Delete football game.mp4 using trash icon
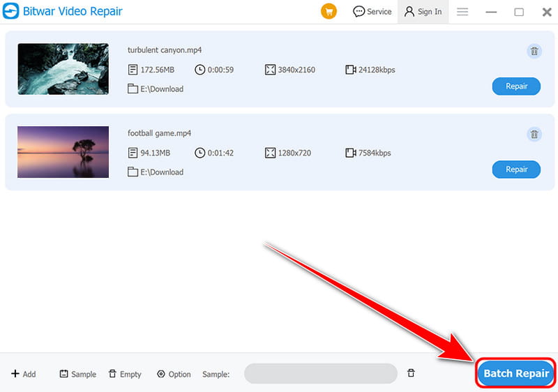This screenshot has width=558, height=392. coord(534,135)
